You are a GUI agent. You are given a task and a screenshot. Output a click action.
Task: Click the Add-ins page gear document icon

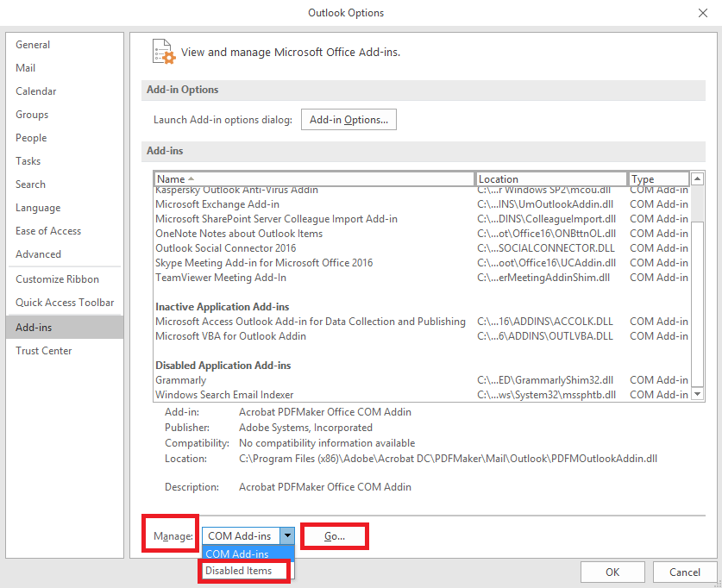click(164, 52)
